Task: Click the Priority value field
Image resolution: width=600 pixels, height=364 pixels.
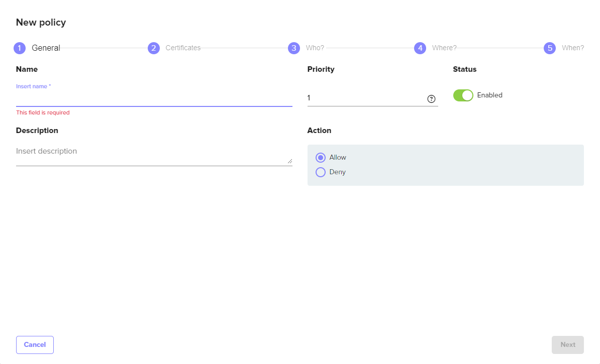Action: [365, 98]
